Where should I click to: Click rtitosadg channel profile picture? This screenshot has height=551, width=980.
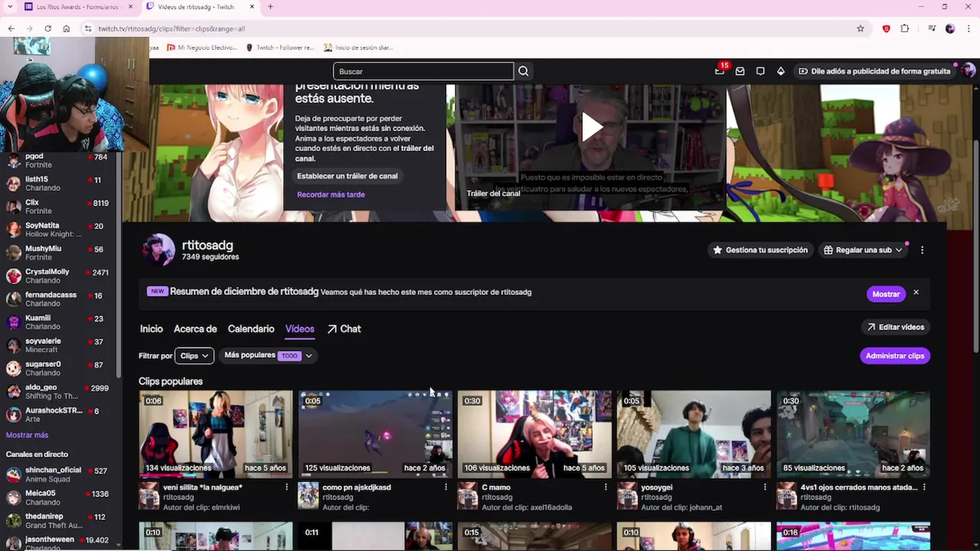158,249
